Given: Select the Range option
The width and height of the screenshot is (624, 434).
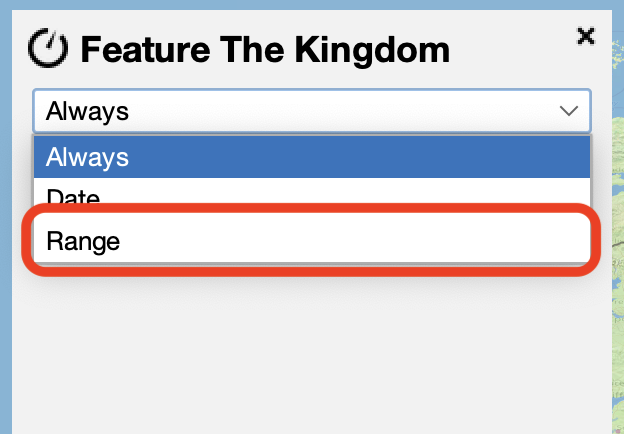Looking at the screenshot, I should [311, 241].
